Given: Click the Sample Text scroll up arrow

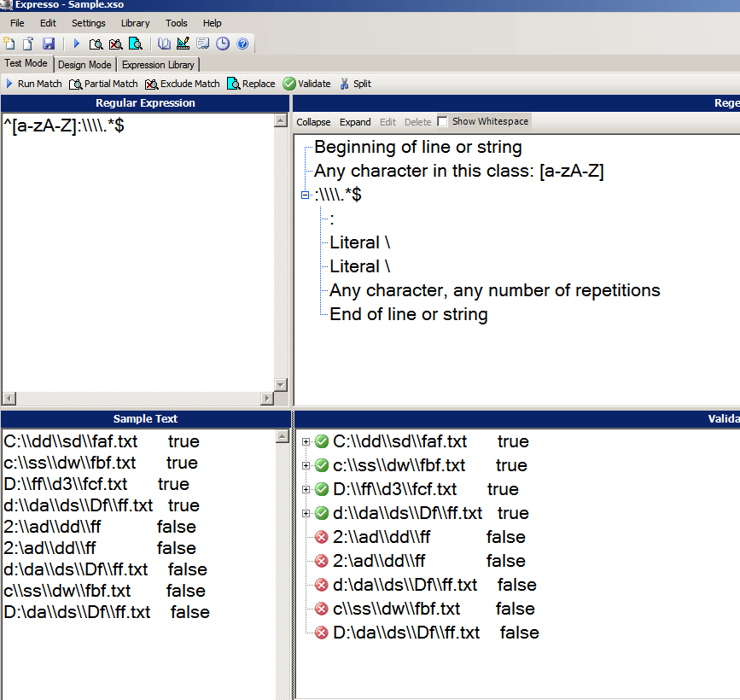Looking at the screenshot, I should (x=283, y=436).
